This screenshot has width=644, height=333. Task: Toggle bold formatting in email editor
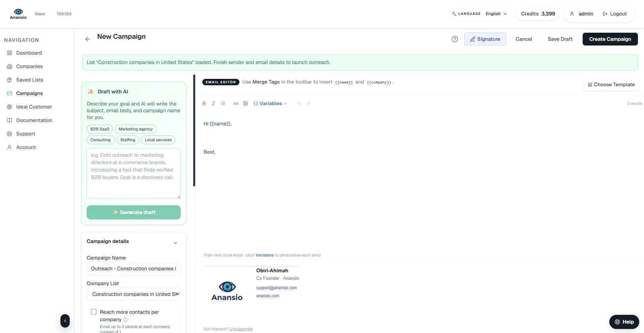tap(204, 103)
